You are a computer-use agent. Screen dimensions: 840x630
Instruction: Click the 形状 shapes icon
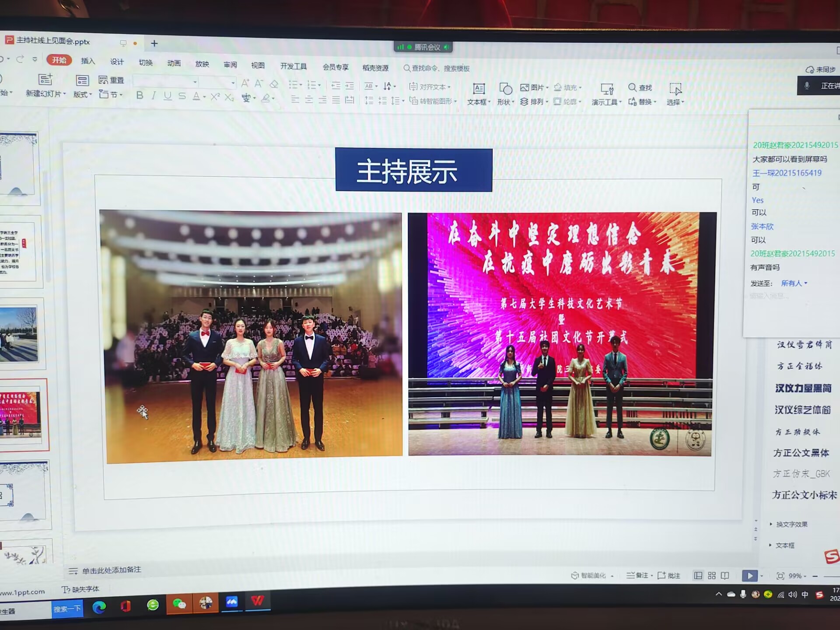(505, 89)
